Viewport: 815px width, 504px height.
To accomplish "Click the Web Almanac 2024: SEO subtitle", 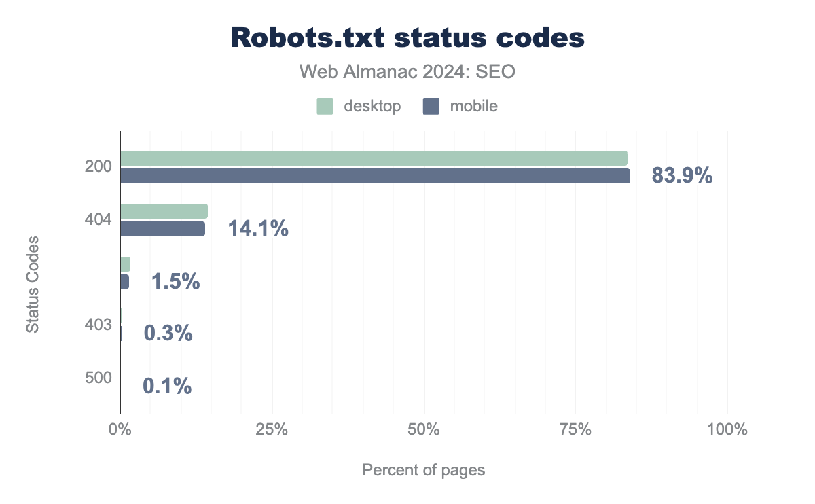I will 407,73.
